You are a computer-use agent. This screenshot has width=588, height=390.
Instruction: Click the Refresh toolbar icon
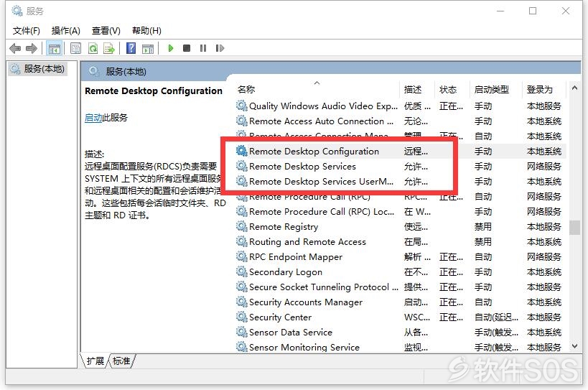coord(93,48)
